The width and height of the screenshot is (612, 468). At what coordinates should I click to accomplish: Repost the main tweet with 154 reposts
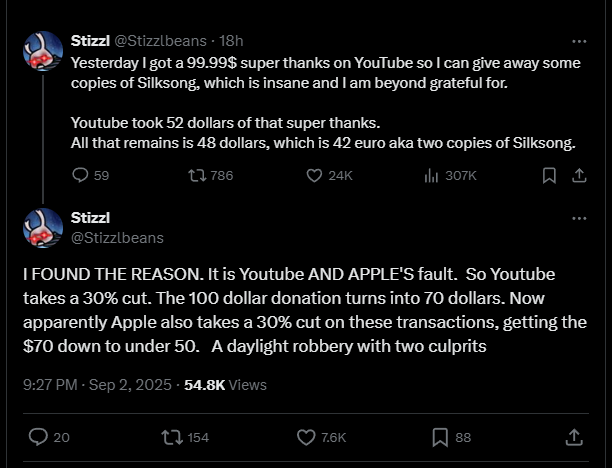click(x=185, y=437)
